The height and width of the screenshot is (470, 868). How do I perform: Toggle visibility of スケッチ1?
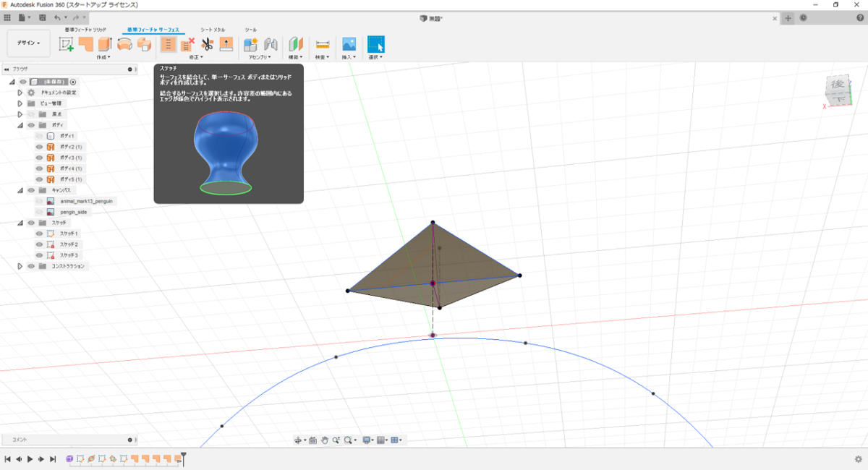(x=39, y=234)
